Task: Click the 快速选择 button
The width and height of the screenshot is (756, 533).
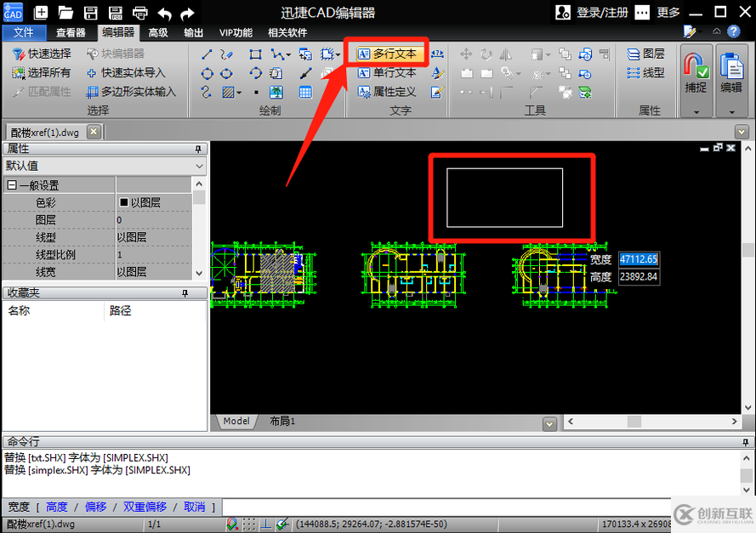Action: [x=42, y=54]
